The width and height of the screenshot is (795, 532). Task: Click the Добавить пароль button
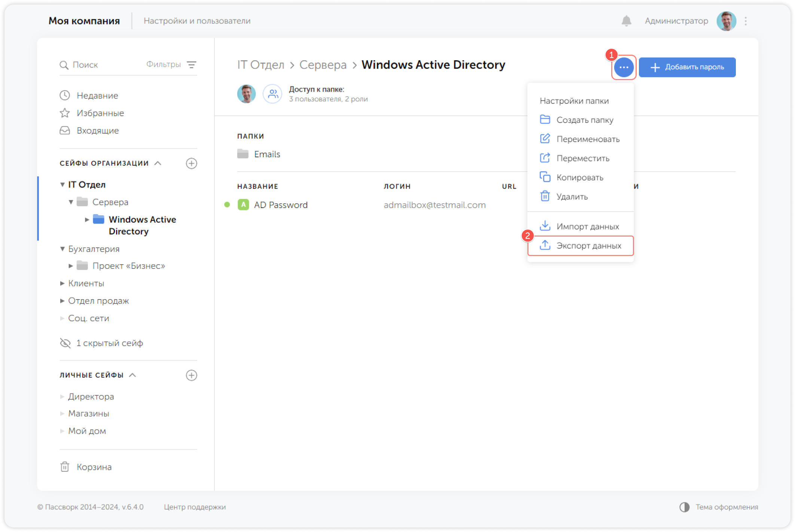coord(687,67)
